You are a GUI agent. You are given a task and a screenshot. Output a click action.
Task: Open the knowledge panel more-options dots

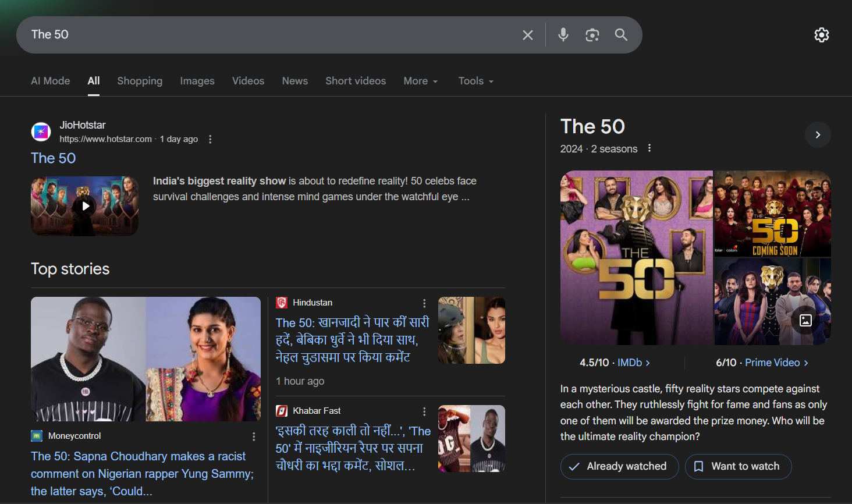pos(649,148)
